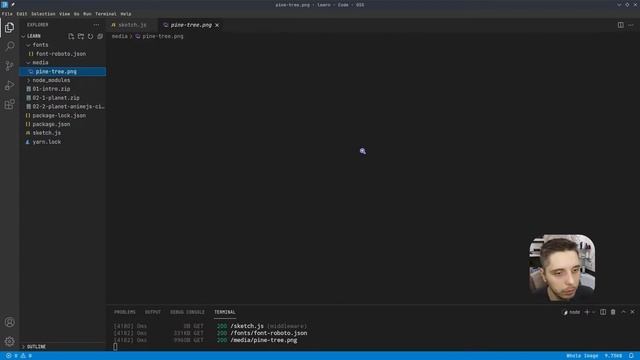
Task: Open the Manage gear settings icon
Action: [x=9, y=341]
